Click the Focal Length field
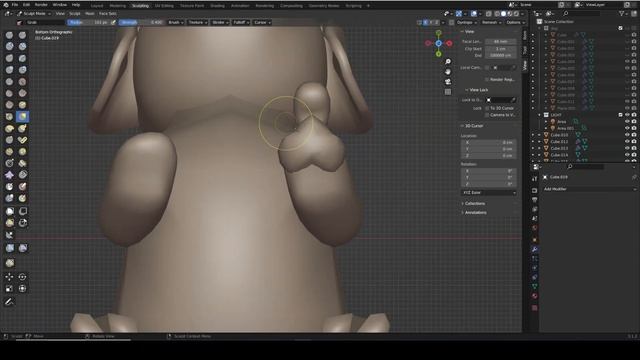Image resolution: width=640 pixels, height=360 pixels. click(500, 42)
